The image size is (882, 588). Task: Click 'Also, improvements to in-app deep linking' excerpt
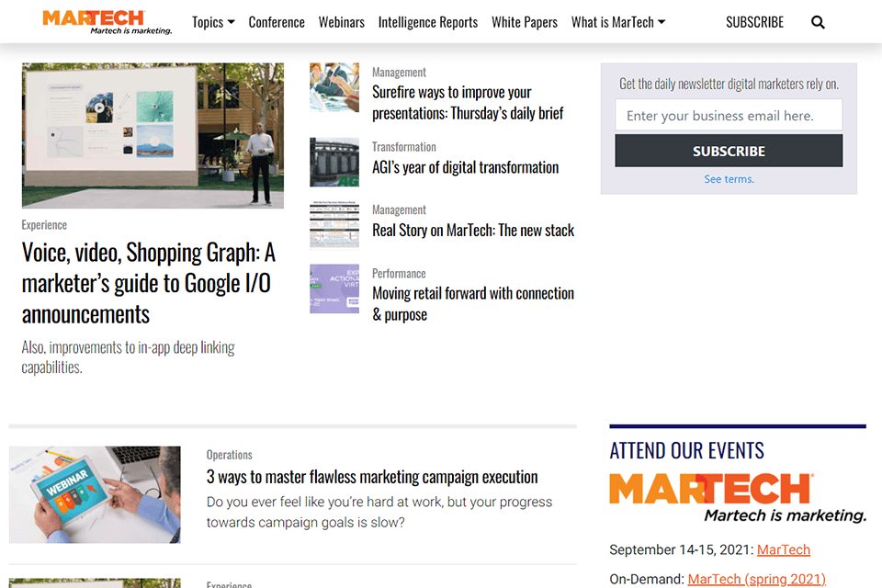(x=129, y=357)
